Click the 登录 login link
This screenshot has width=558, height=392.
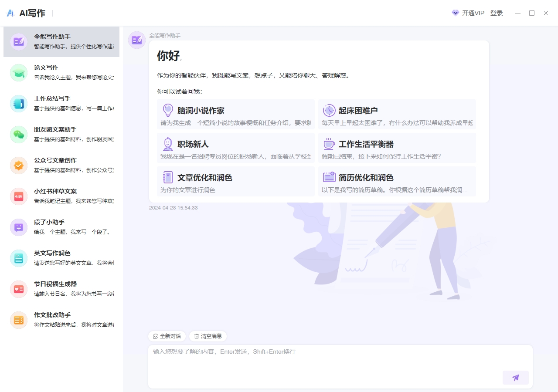pyautogui.click(x=497, y=13)
